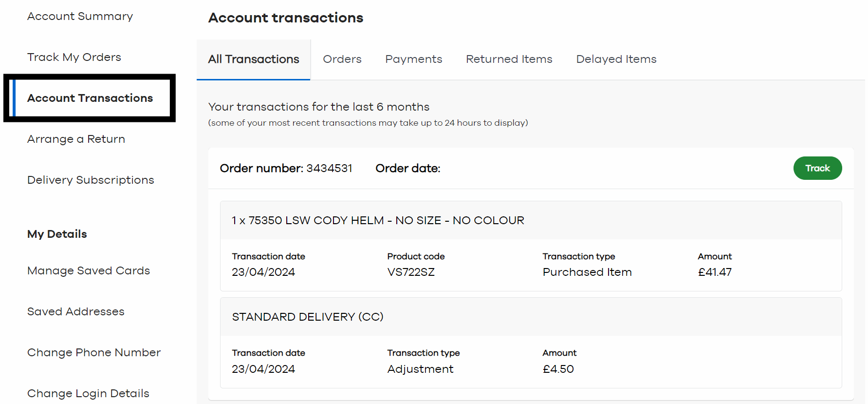Switch to the Payments tab
Image resolution: width=868 pixels, height=404 pixels.
[x=413, y=59]
